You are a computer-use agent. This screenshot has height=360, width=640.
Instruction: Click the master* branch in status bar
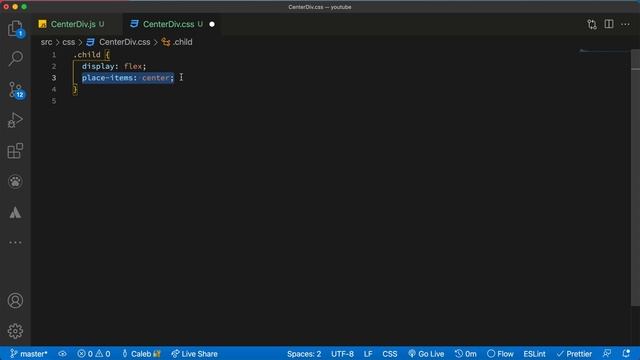click(x=29, y=354)
